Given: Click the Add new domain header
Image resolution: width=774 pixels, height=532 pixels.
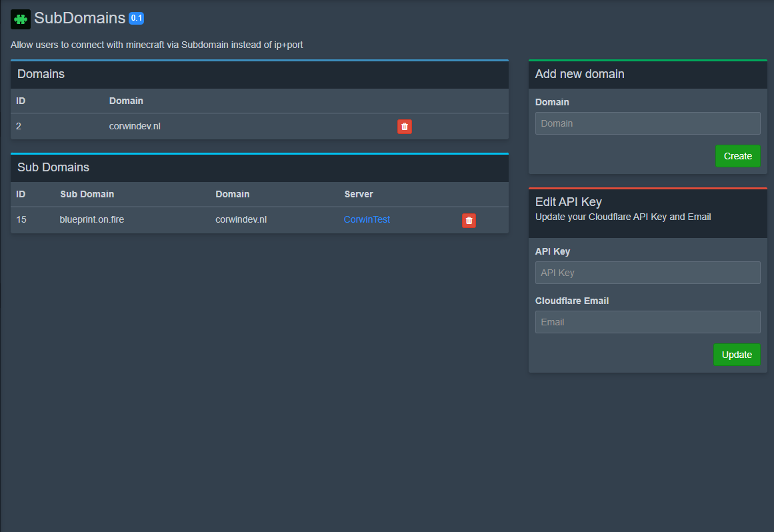Looking at the screenshot, I should (x=579, y=74).
